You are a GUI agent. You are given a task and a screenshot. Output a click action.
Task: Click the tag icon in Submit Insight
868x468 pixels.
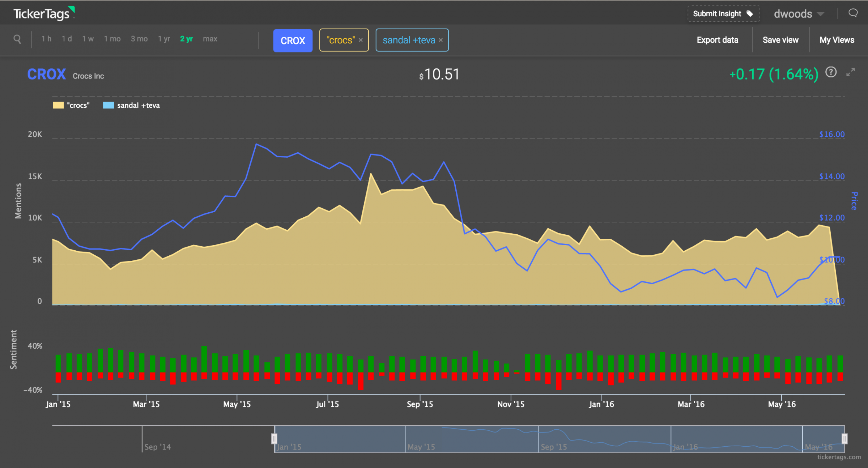point(750,14)
